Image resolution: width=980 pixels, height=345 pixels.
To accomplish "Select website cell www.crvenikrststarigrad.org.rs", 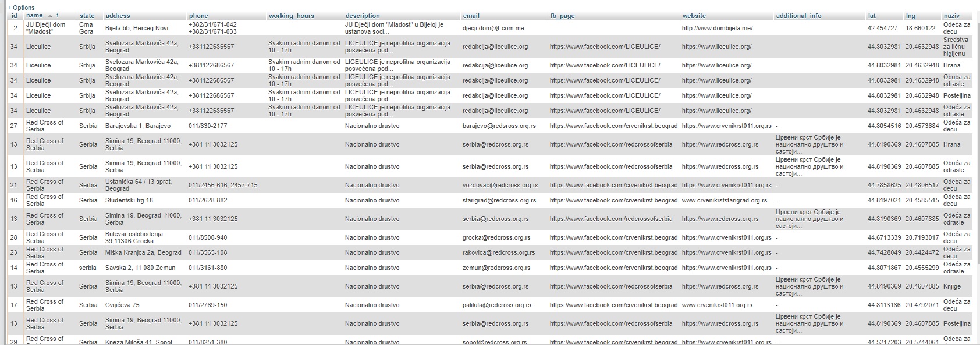I will [x=725, y=200].
